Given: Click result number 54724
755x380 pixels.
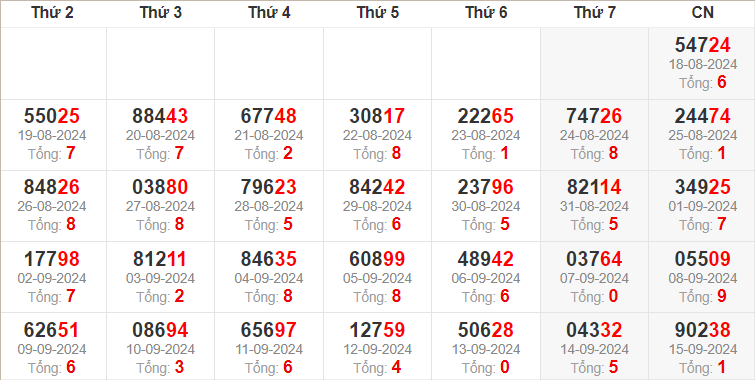Looking at the screenshot, I should pyautogui.click(x=703, y=45).
